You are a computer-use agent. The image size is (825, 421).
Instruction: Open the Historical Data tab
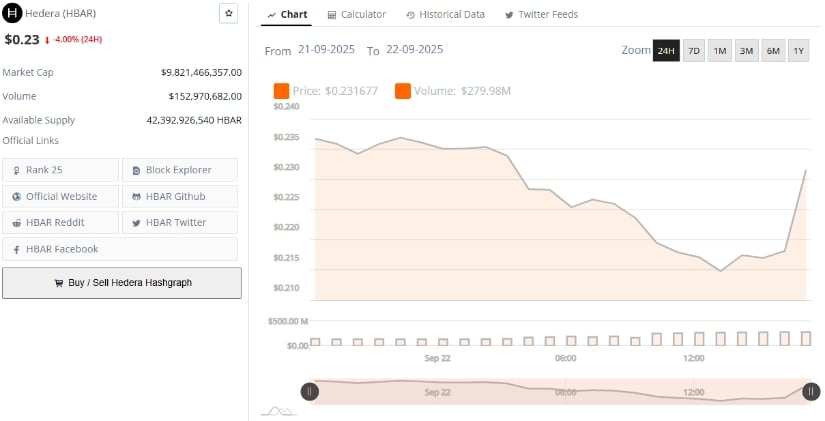446,15
